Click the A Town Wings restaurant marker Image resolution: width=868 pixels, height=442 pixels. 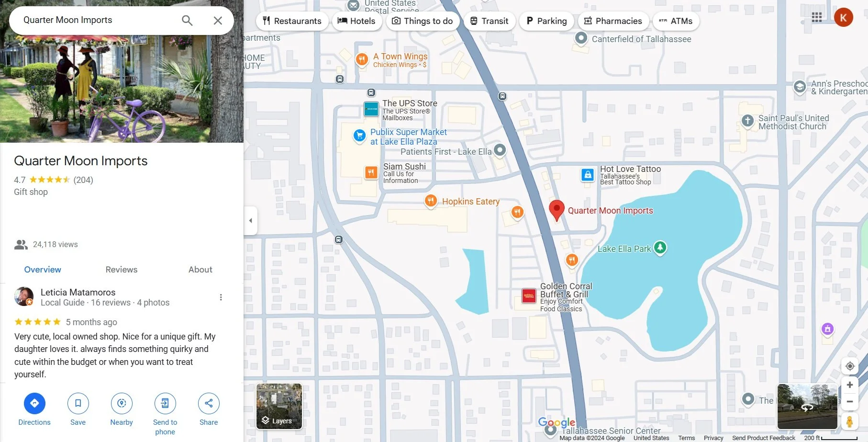(x=362, y=59)
